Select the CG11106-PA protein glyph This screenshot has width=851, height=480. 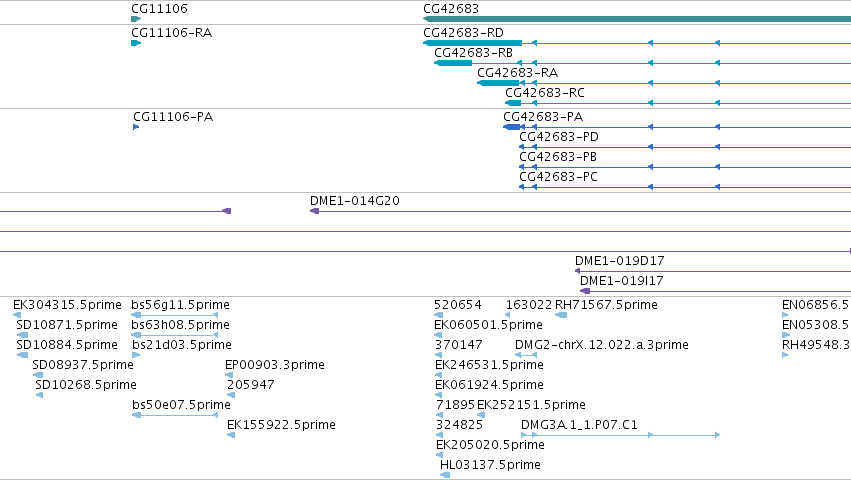[136, 127]
